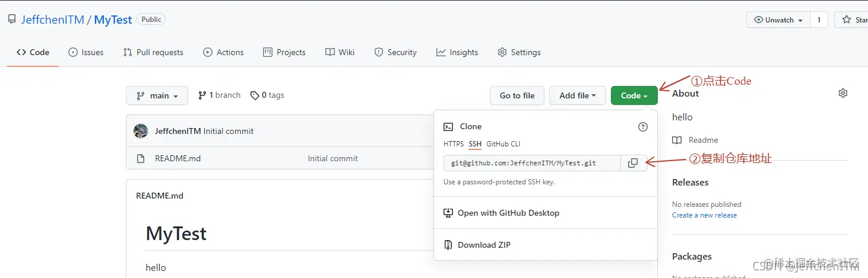Click the Go to file button
This screenshot has height=278, width=868.
[517, 95]
